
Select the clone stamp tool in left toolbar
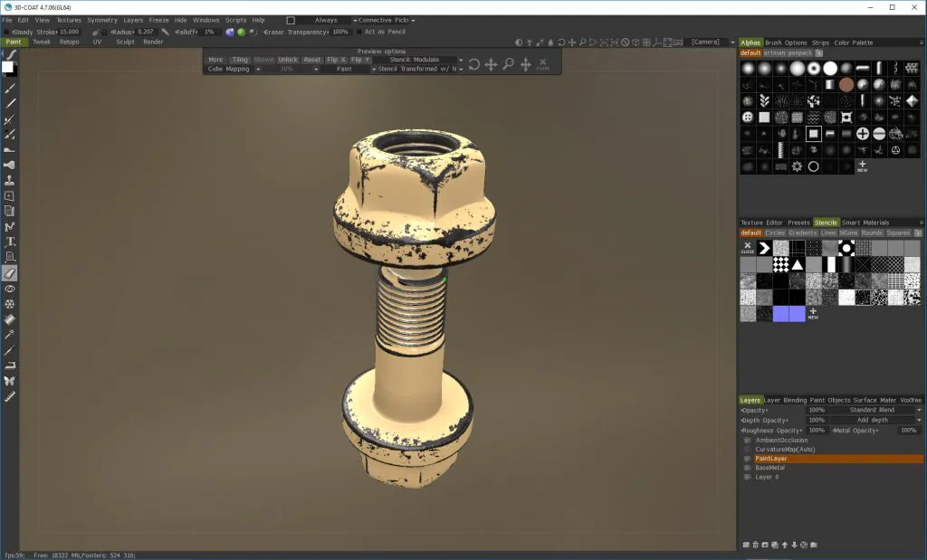tap(9, 180)
